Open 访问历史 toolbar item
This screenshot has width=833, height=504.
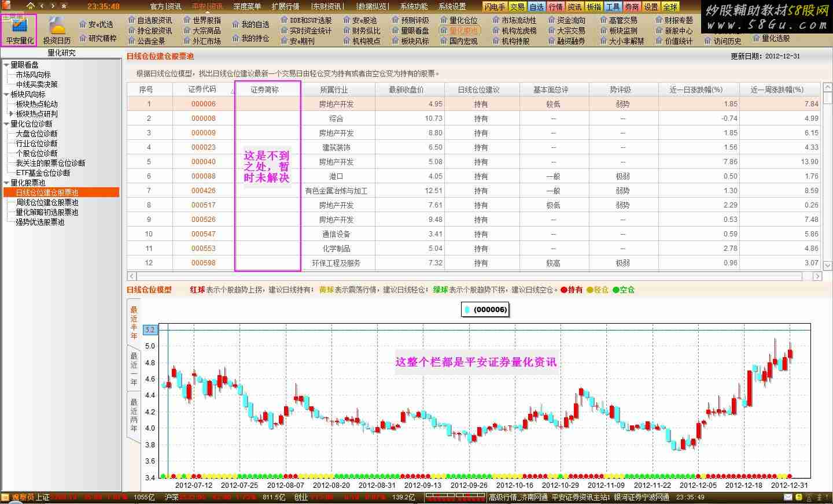(723, 41)
